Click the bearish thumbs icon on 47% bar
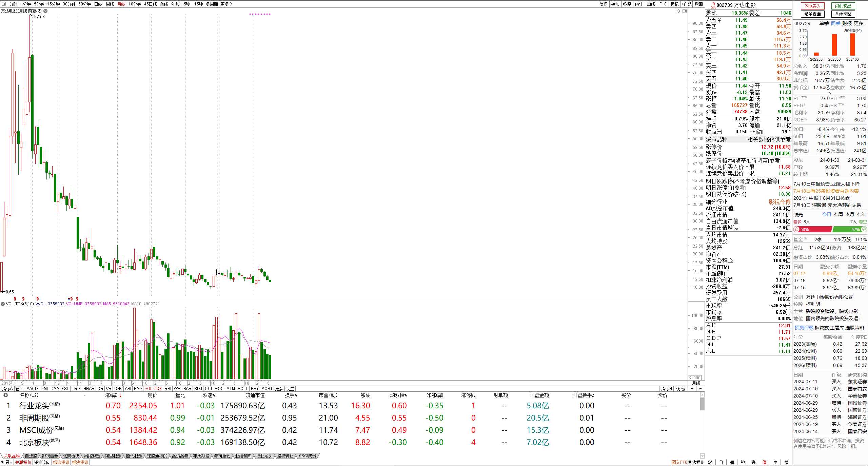The height and width of the screenshot is (466, 868). (x=864, y=229)
